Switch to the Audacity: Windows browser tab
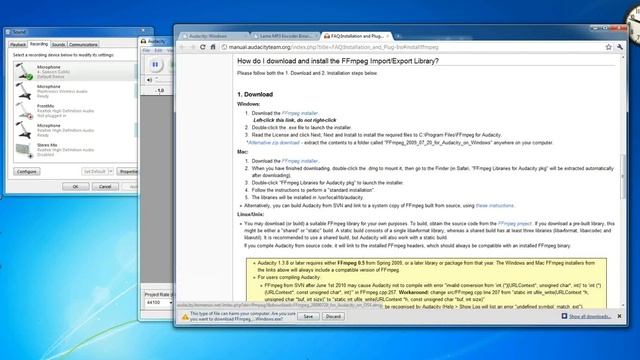This screenshot has height=360, width=640. click(213, 36)
